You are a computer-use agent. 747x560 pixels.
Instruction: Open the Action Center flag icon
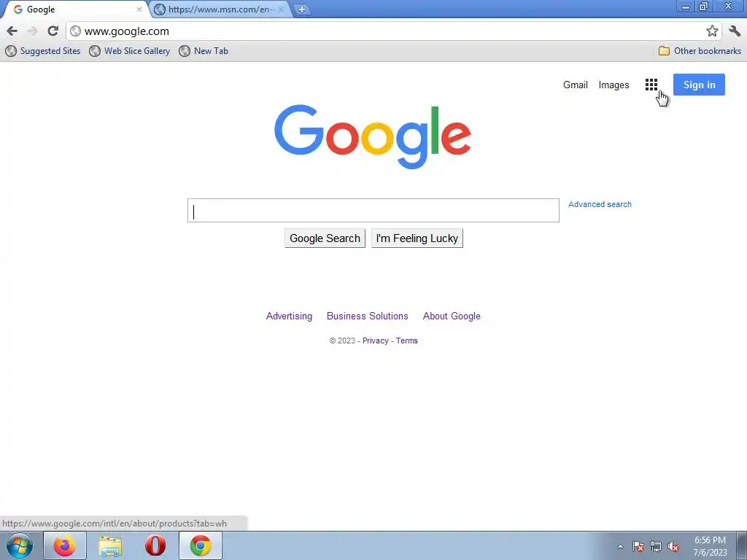[x=638, y=546]
